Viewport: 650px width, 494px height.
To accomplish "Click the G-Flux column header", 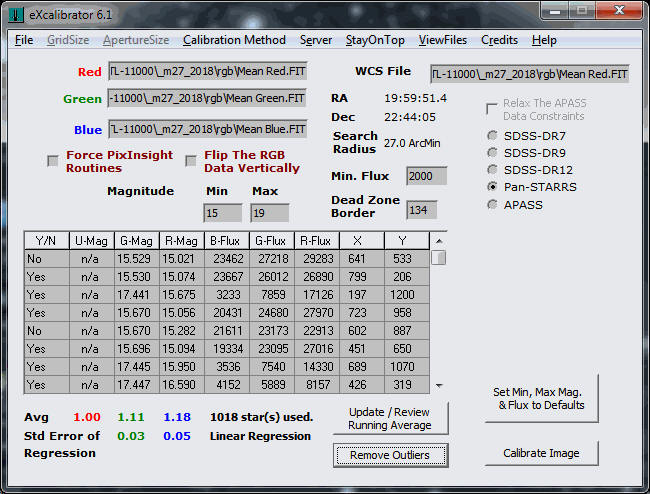I will [x=272, y=241].
